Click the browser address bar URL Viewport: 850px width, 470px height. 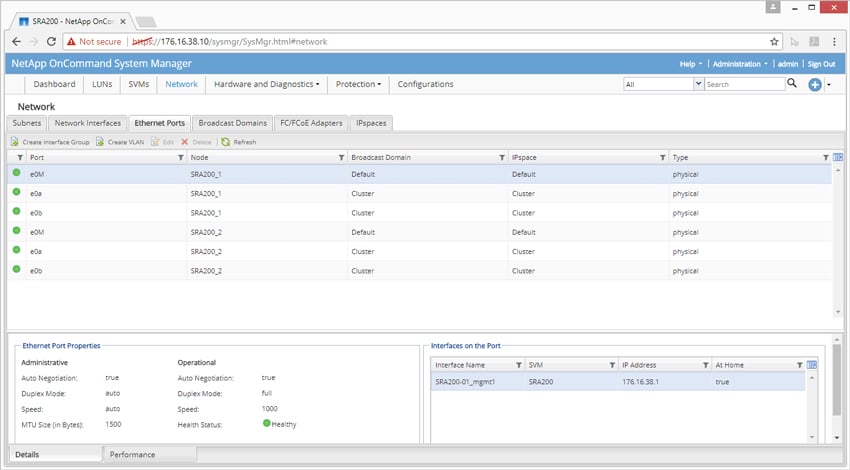230,42
